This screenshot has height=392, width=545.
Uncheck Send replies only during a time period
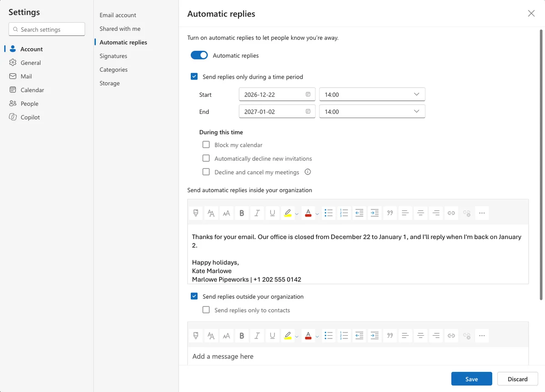[x=194, y=77]
